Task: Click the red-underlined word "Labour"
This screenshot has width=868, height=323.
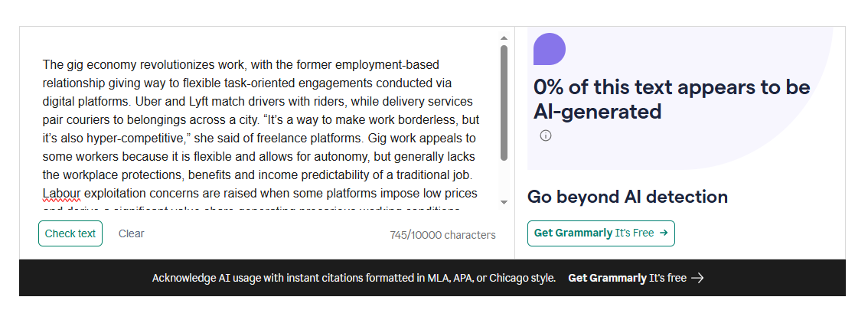Action: pyautogui.click(x=60, y=193)
